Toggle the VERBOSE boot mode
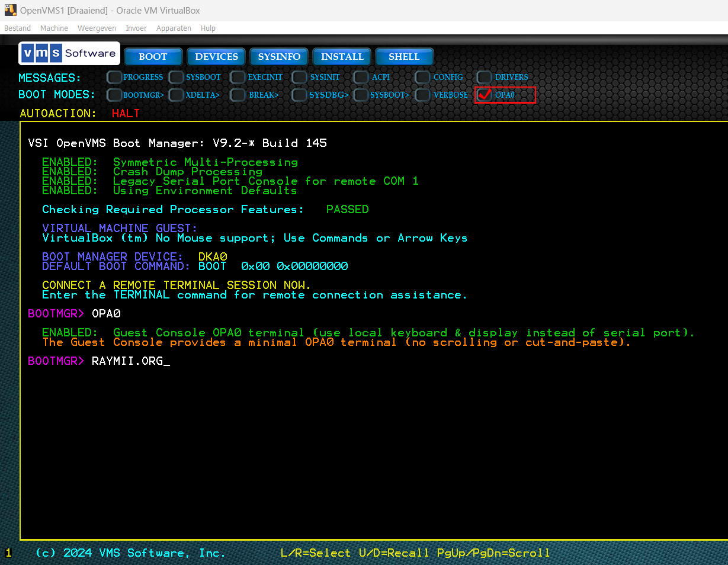 tap(422, 95)
